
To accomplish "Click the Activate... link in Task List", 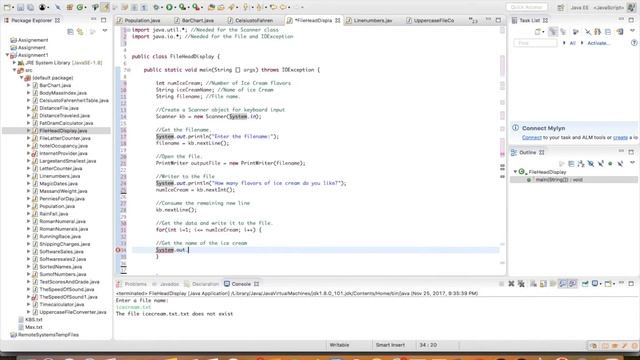I will click(598, 43).
